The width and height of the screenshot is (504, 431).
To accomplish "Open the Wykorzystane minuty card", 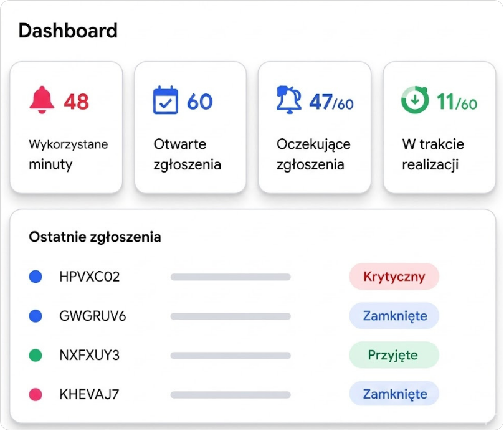I will pos(66,127).
